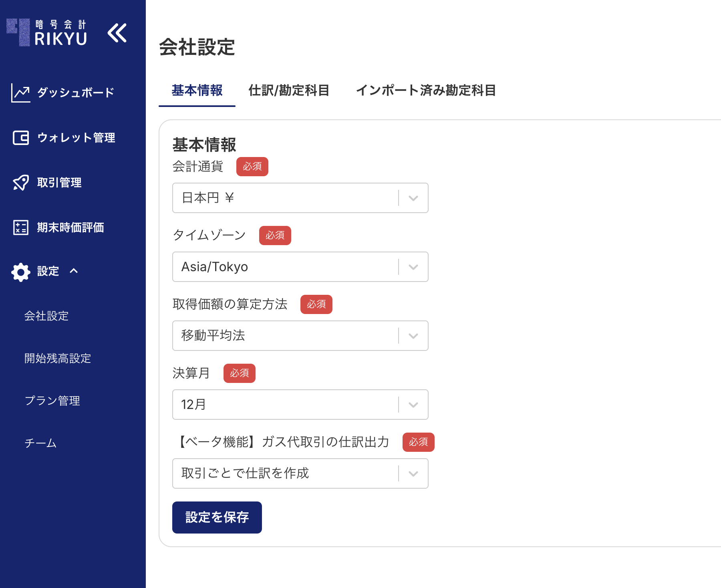Screen dimensions: 721x588
Task: Click the period-end valuation calculator icon
Action: tap(20, 228)
